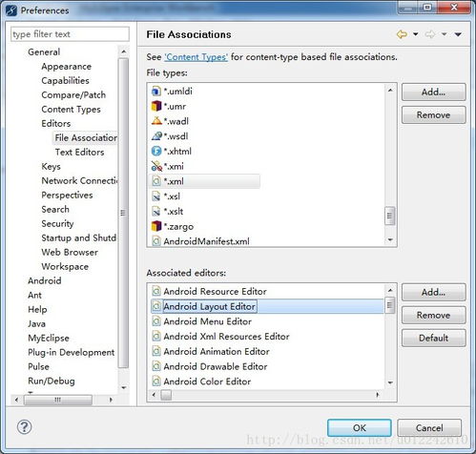Click the *.umldi file type icon
The width and height of the screenshot is (476, 454).
tap(155, 92)
